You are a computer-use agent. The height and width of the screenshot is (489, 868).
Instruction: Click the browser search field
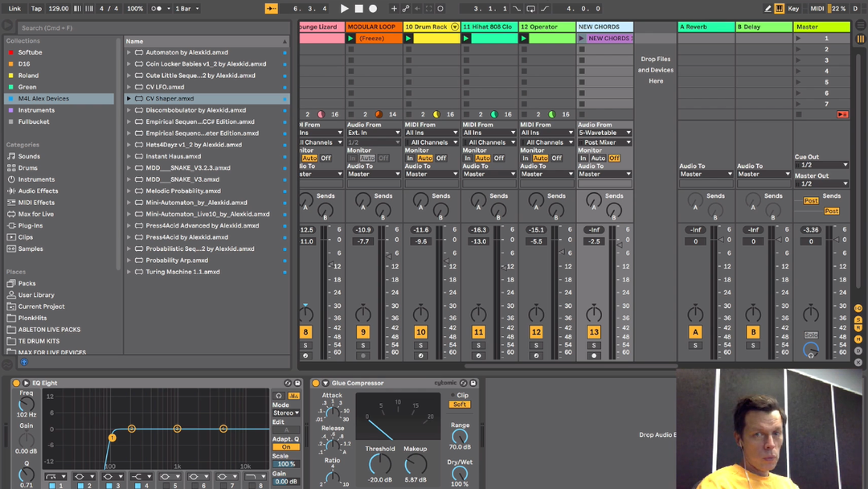point(64,27)
